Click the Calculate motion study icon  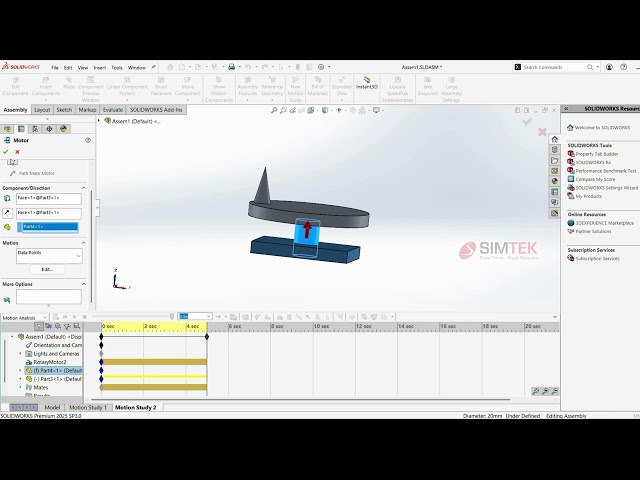pos(56,317)
